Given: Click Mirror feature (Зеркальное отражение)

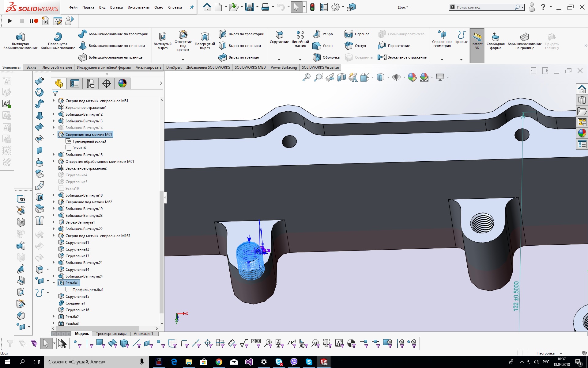Looking at the screenshot, I should point(402,57).
